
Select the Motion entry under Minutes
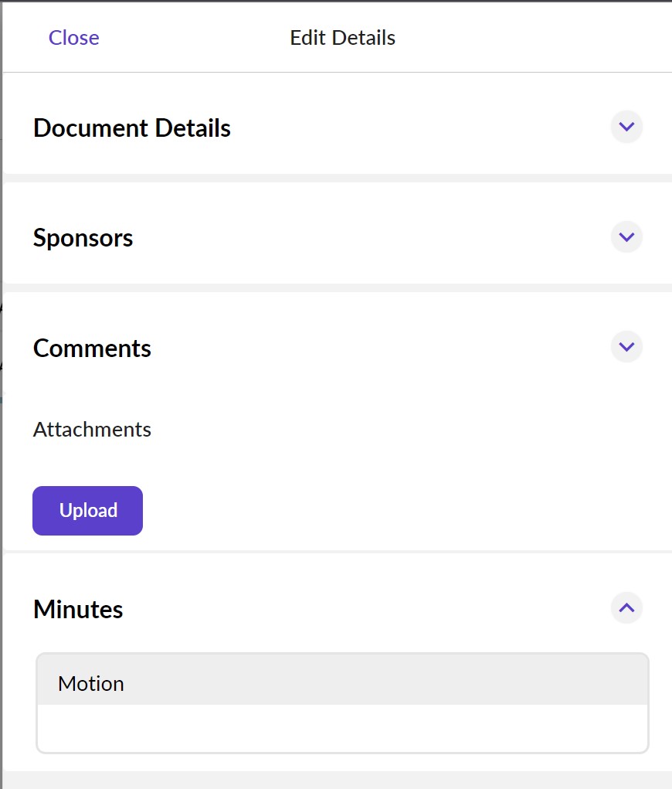[90, 683]
